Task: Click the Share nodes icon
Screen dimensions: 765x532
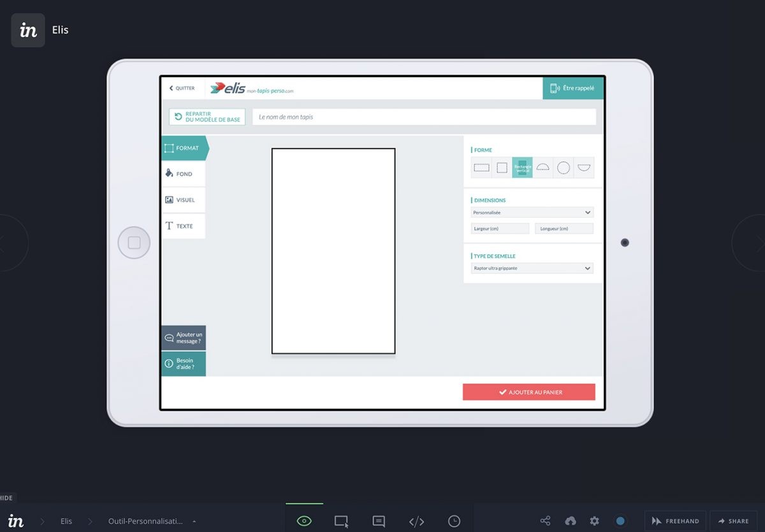Action: pyautogui.click(x=546, y=521)
